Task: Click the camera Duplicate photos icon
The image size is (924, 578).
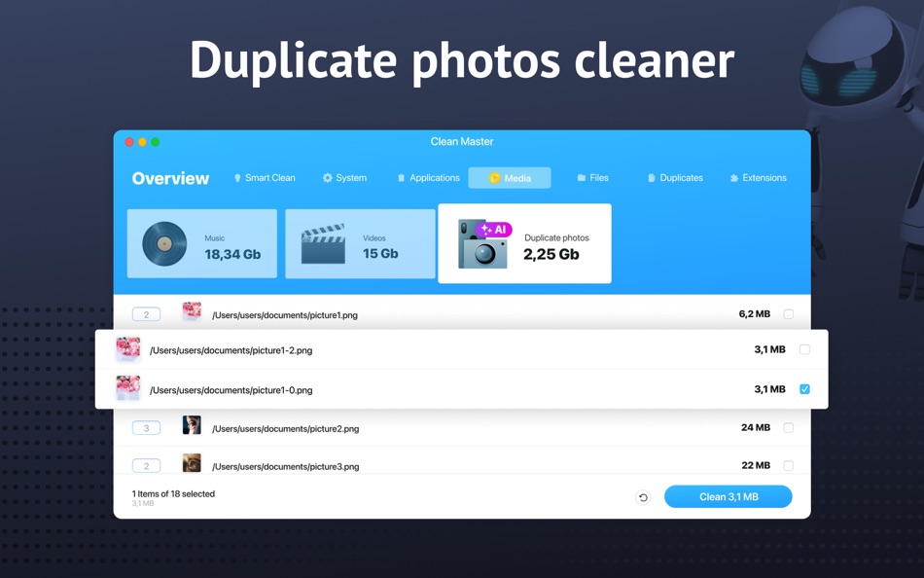Action: click(482, 245)
